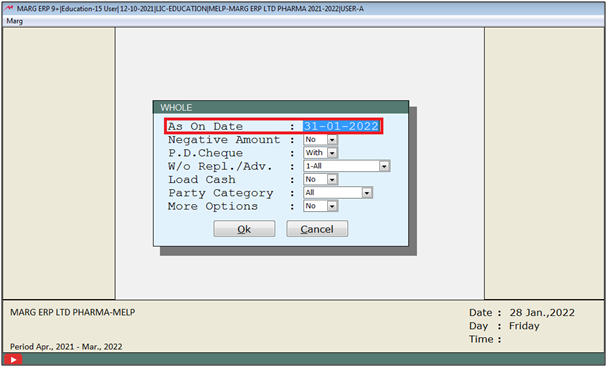Screen dimensions: 608x367
Task: Click the 'Party Category' label
Action: (x=221, y=193)
